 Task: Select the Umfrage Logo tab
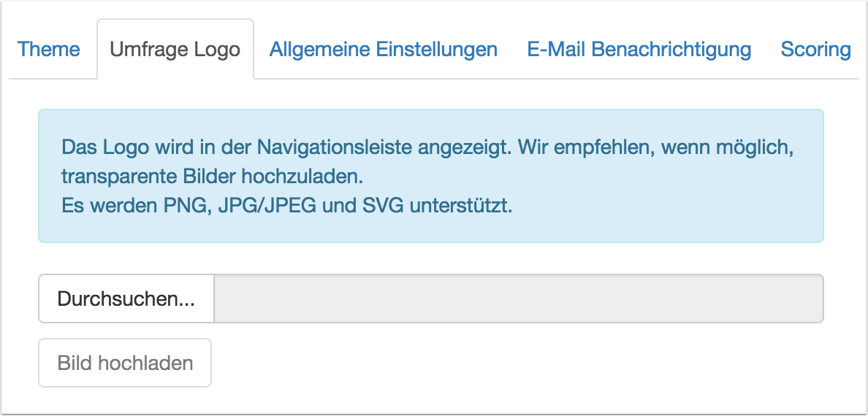pos(175,50)
